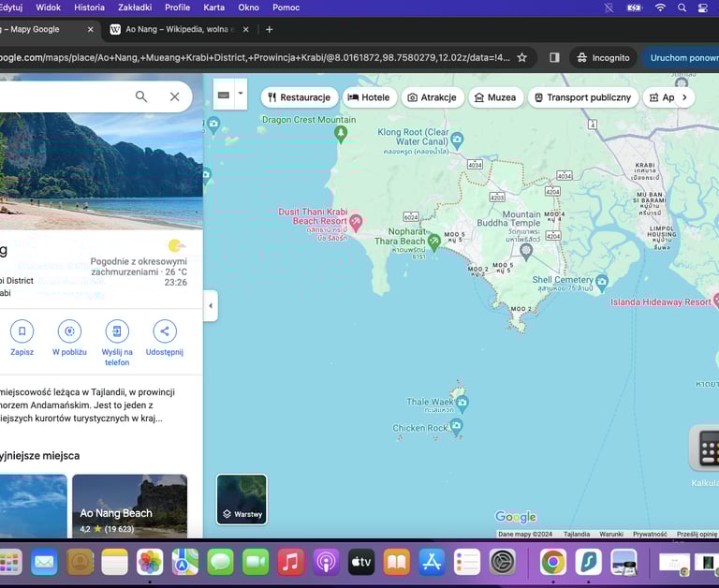Click the on-screen keyboard icon on map
The width and height of the screenshot is (719, 588).
click(x=224, y=95)
